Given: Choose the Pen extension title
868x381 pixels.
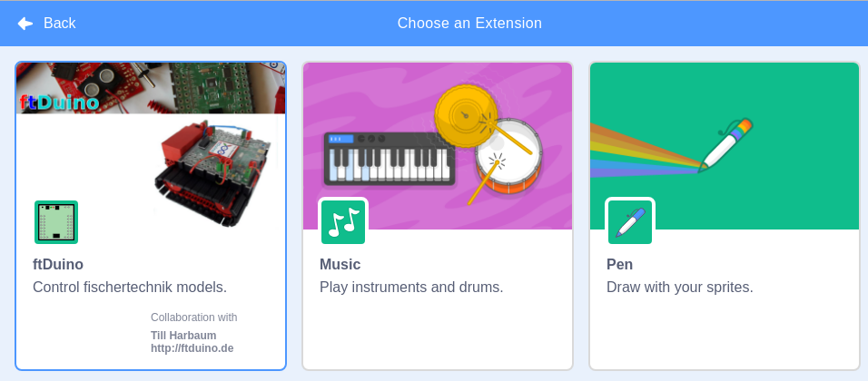Looking at the screenshot, I should pos(619,265).
